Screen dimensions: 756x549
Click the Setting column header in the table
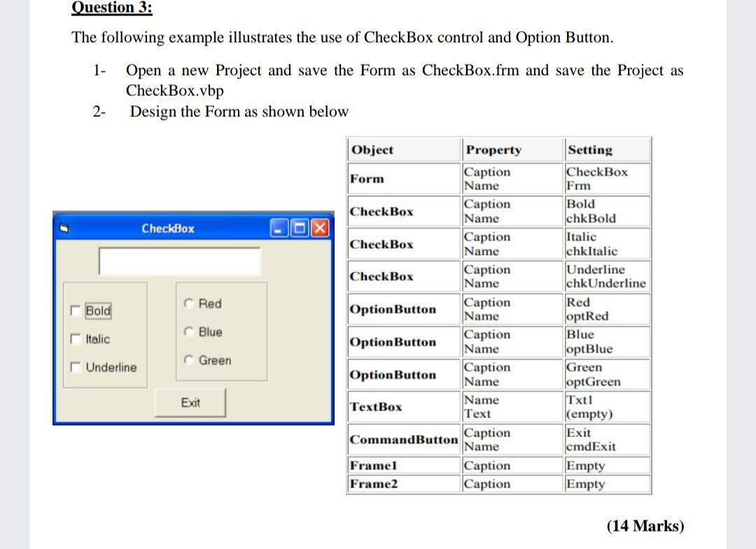point(589,150)
